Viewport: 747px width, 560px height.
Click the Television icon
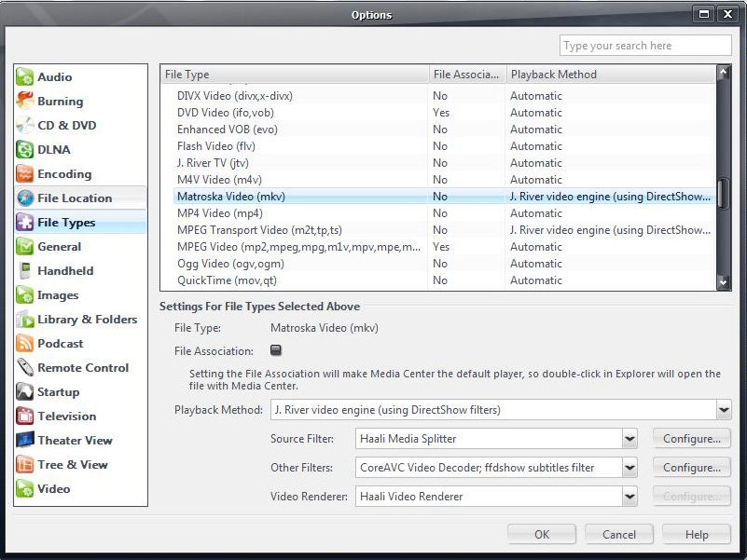point(25,417)
